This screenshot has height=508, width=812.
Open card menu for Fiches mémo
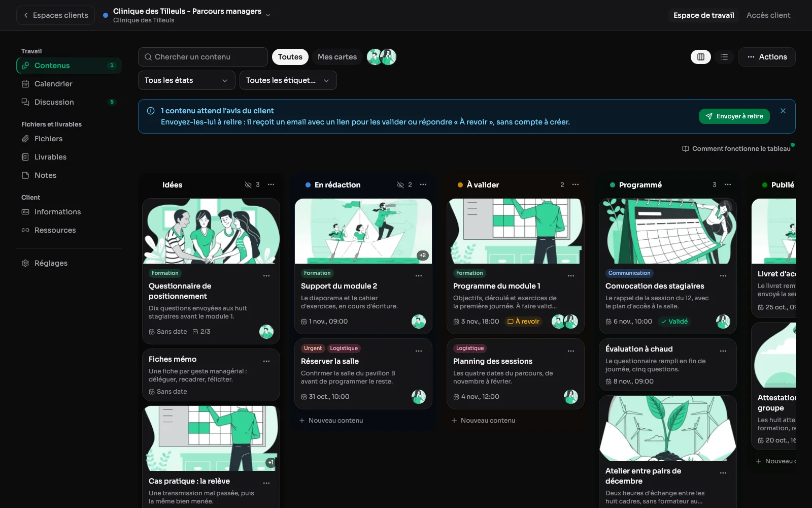[x=266, y=361]
